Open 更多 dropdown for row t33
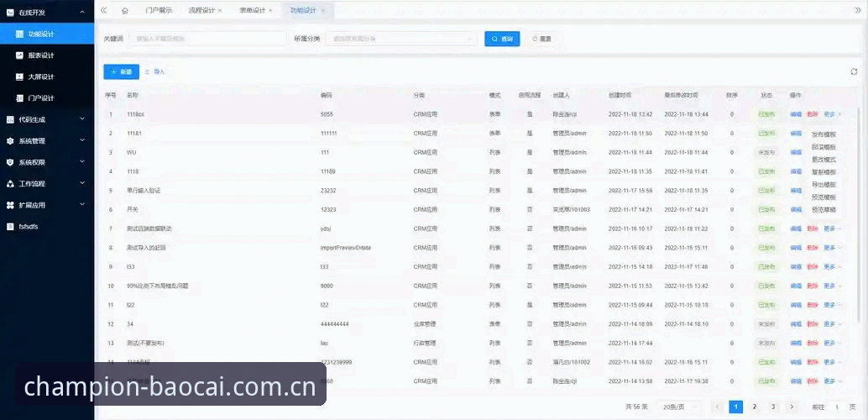The height and width of the screenshot is (420, 868). [832, 267]
